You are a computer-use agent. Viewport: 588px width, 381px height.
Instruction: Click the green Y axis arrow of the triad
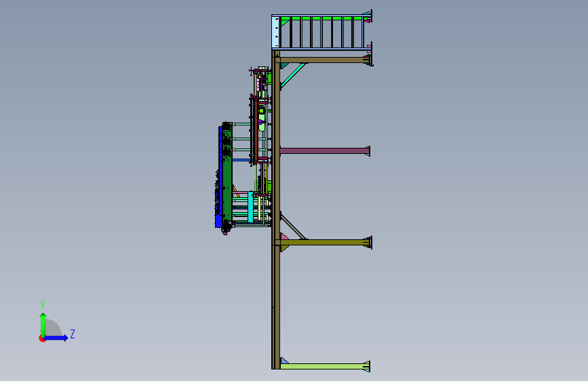(43, 325)
